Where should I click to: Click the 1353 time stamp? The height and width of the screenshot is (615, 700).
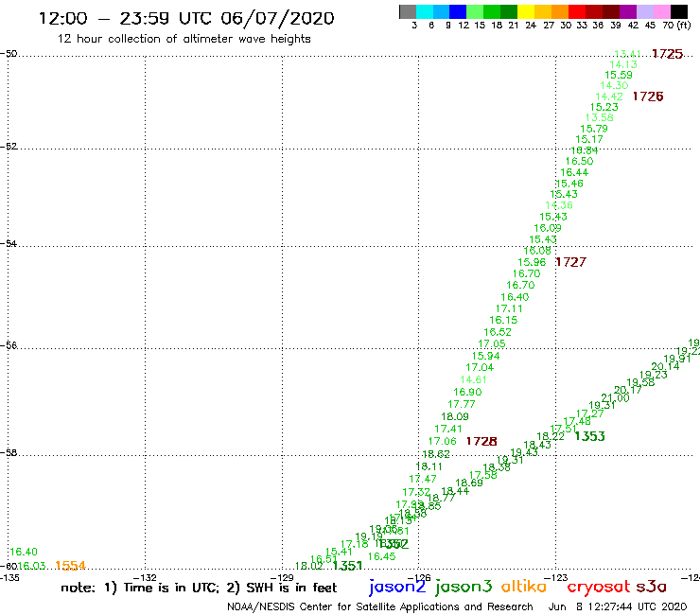pyautogui.click(x=589, y=436)
